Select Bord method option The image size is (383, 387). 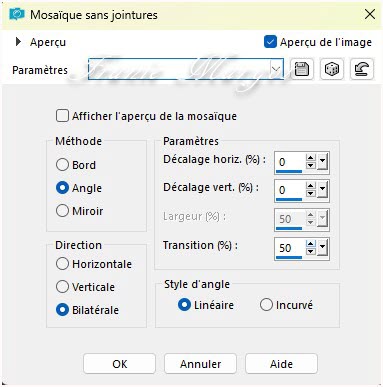click(x=62, y=165)
